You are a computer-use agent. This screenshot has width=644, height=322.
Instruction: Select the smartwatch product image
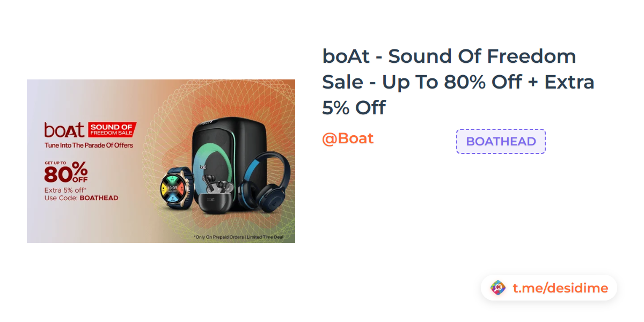tap(175, 189)
